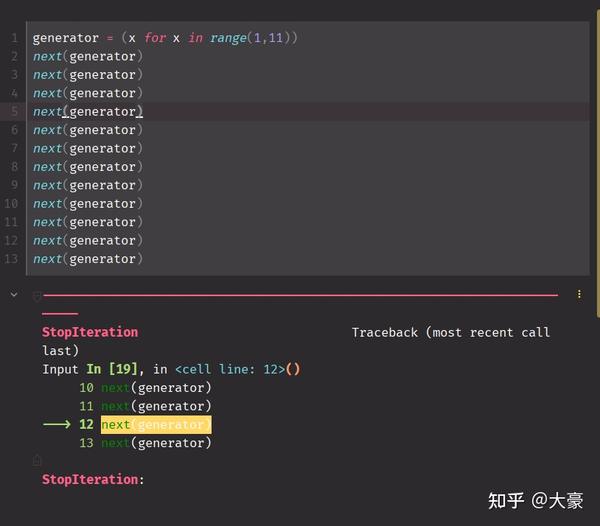Click line 3 next(generator) in the editor

point(88,75)
